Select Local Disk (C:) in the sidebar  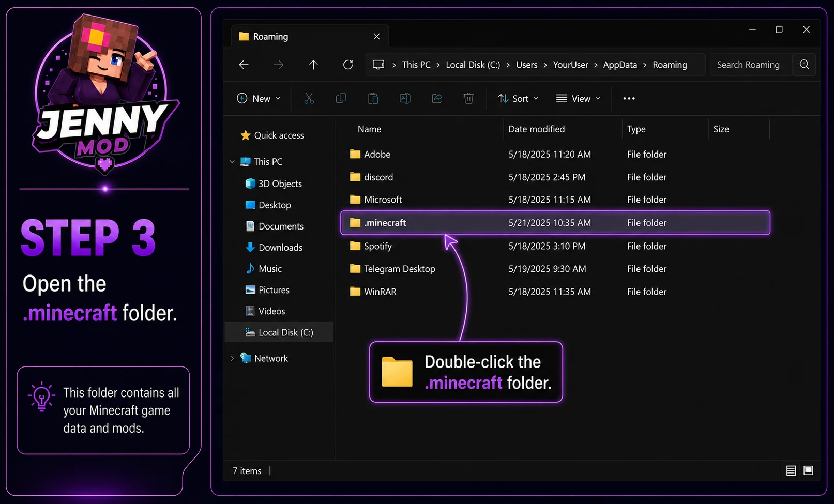click(279, 332)
